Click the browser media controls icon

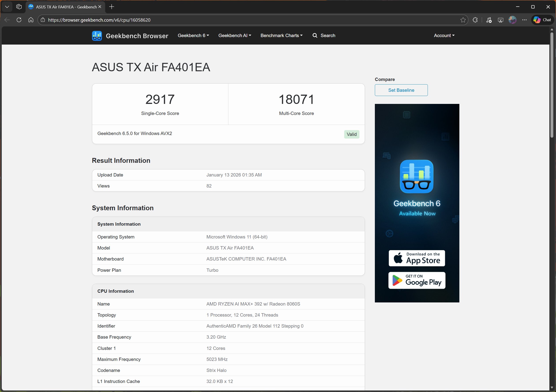(489, 20)
